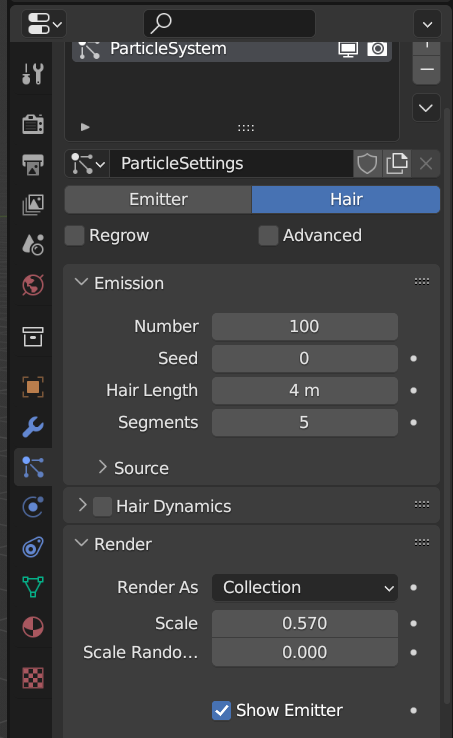
Task: Animate Segments property dot
Action: [413, 423]
